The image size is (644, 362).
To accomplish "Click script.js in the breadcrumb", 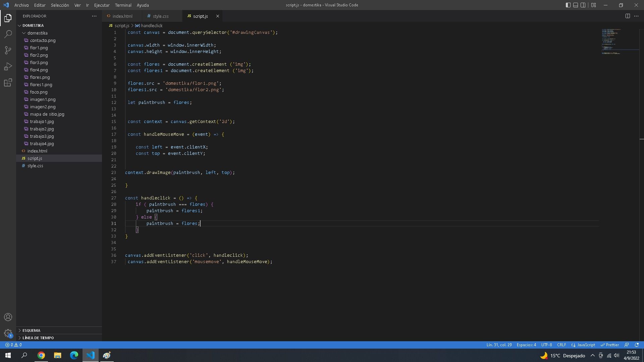I will point(122,25).
